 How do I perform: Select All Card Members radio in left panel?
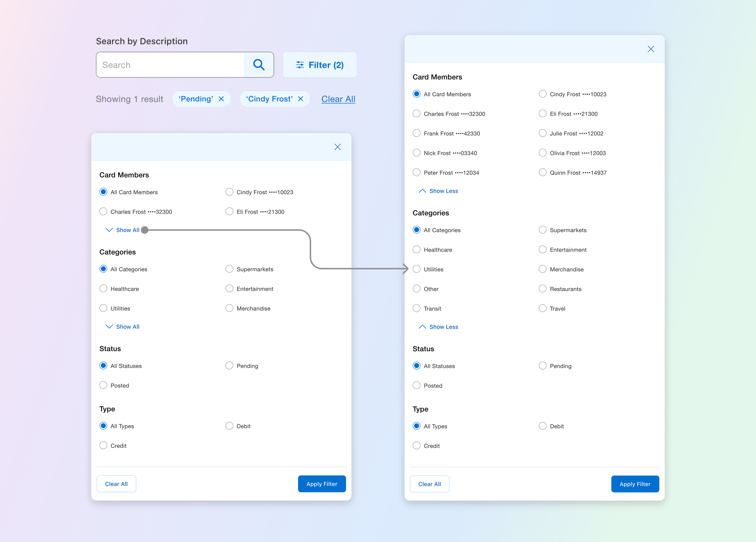(103, 192)
